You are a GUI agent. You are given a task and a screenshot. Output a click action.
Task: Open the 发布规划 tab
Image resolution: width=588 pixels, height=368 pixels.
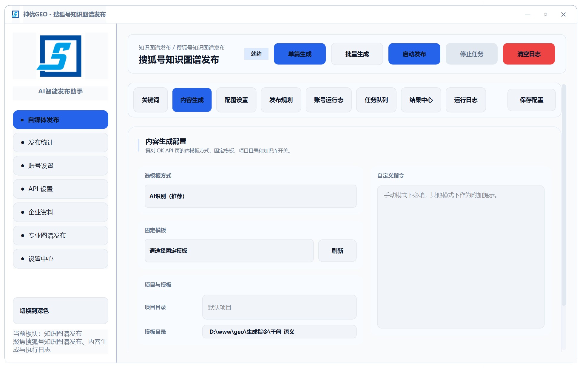tap(281, 100)
